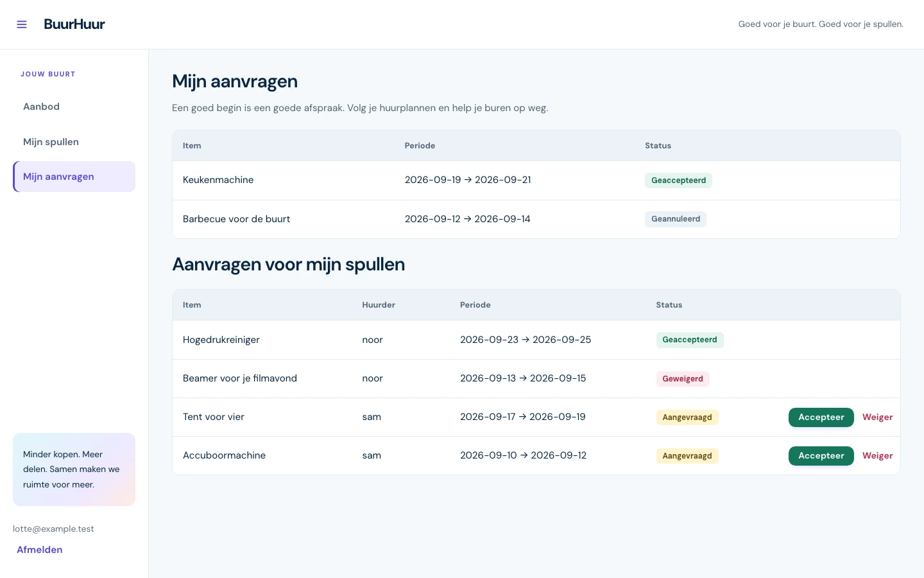Click Aanvragen voor mijn spullen heading
This screenshot has width=924, height=578.
289,265
